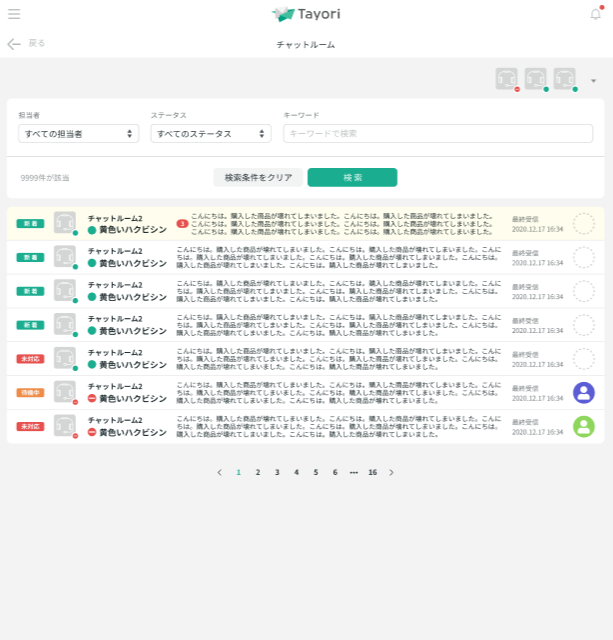Select the operator headset icon with red status
613x640 pixels.
pyautogui.click(x=507, y=79)
